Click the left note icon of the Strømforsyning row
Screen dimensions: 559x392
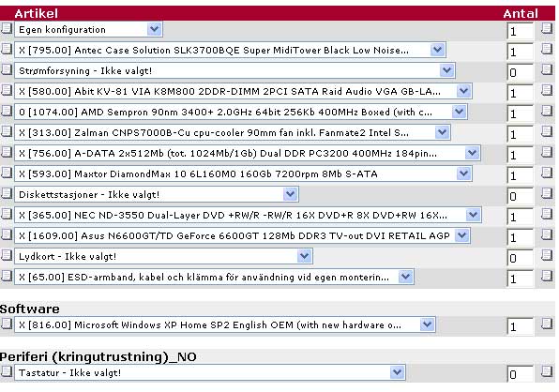point(7,69)
